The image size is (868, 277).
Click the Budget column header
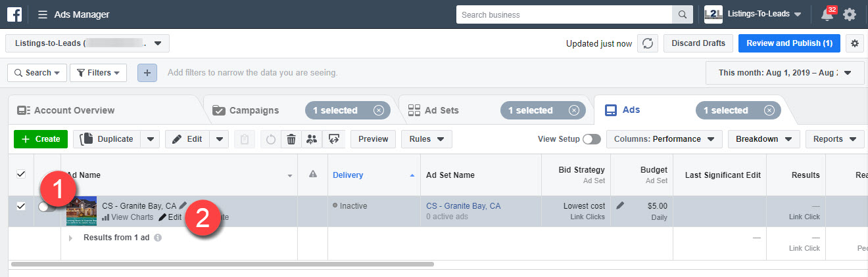[654, 170]
